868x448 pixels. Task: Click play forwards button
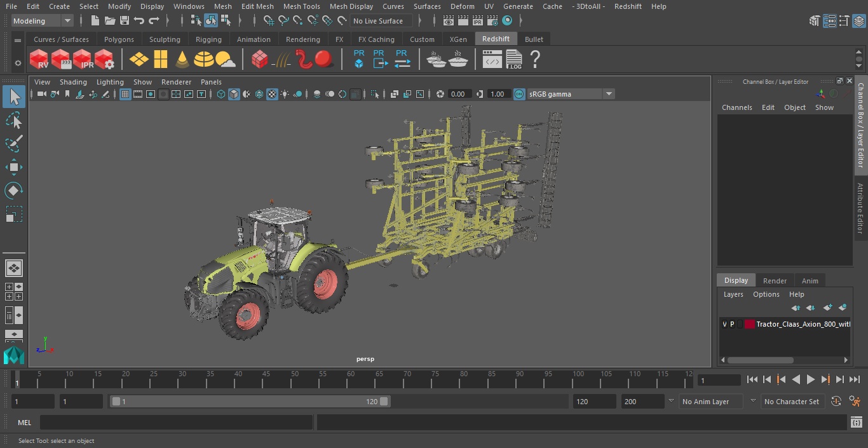point(811,379)
